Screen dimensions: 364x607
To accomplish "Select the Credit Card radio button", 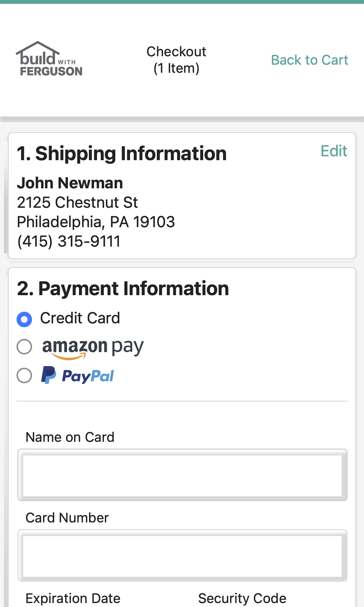I will tap(24, 319).
